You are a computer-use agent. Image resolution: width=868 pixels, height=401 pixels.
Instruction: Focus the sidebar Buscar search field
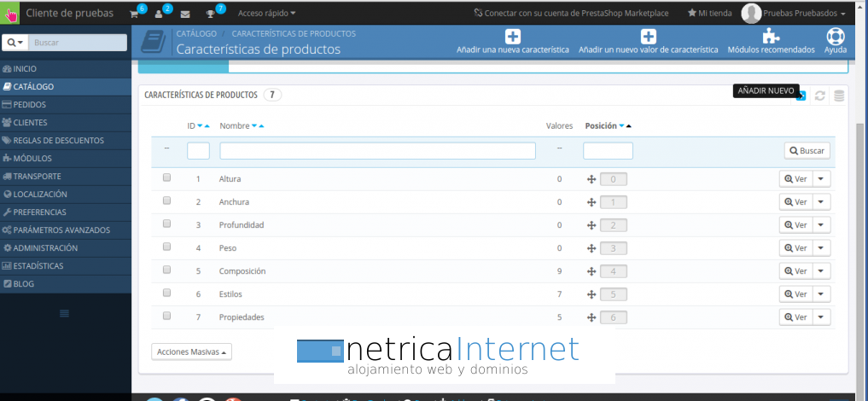78,43
